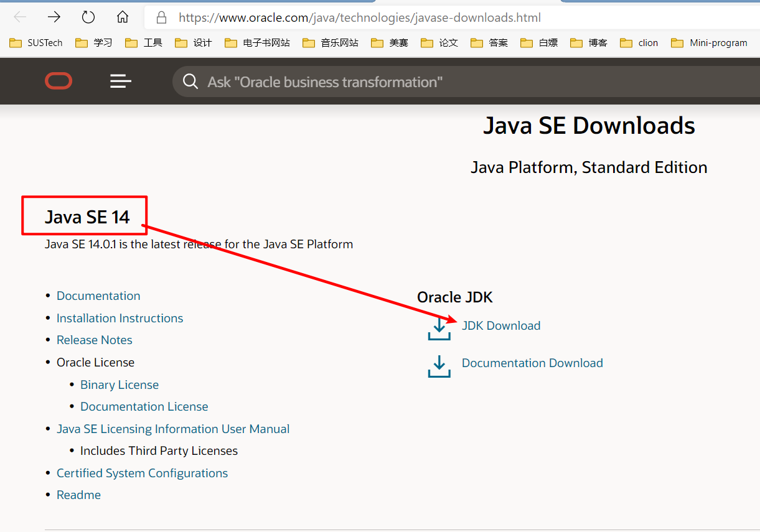Open the 音乐网站 bookmarks folder

coord(331,43)
